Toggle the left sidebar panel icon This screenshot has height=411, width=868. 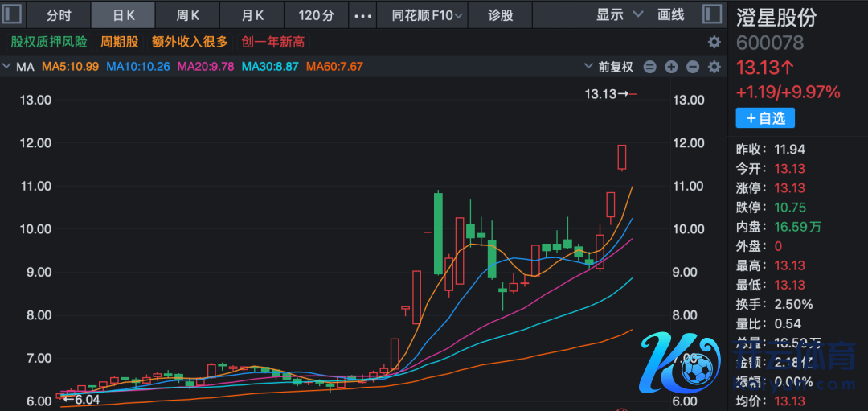tap(14, 14)
